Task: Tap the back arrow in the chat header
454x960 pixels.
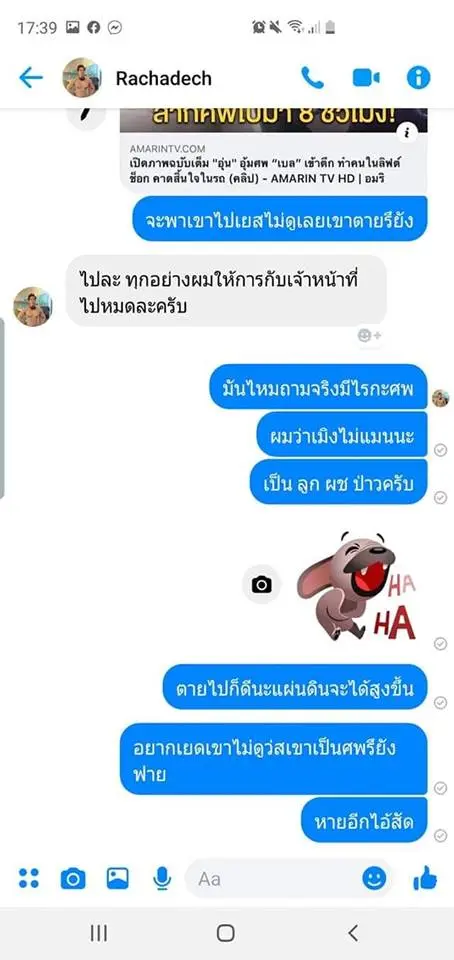Action: point(31,78)
